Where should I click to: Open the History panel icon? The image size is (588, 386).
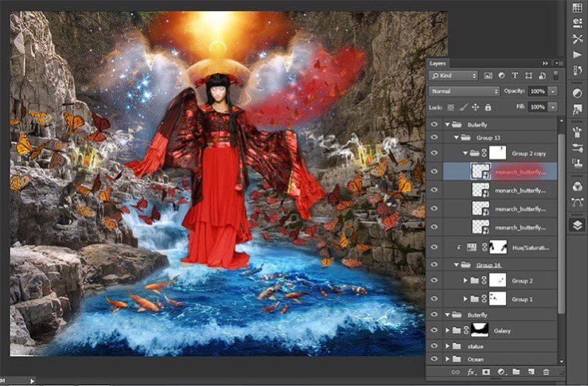pos(578,70)
